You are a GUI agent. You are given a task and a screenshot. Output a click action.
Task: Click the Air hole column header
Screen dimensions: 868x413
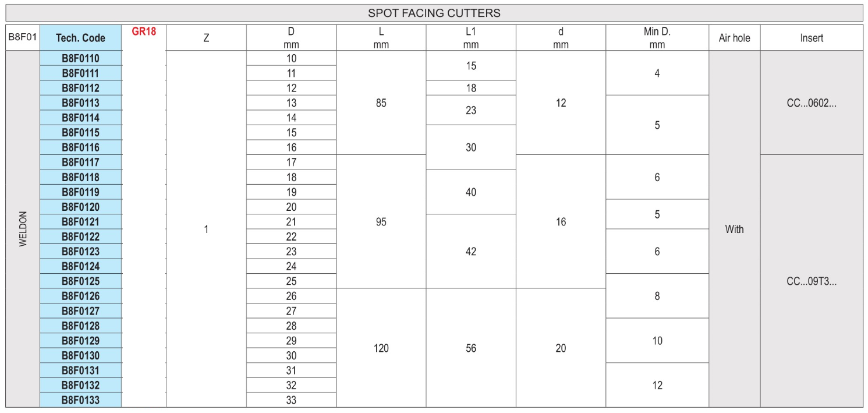[734, 38]
